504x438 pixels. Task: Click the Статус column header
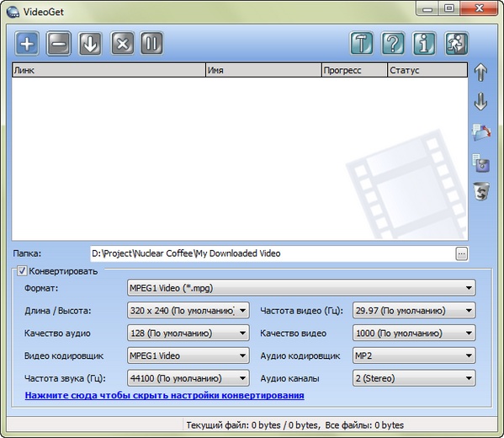click(x=427, y=70)
